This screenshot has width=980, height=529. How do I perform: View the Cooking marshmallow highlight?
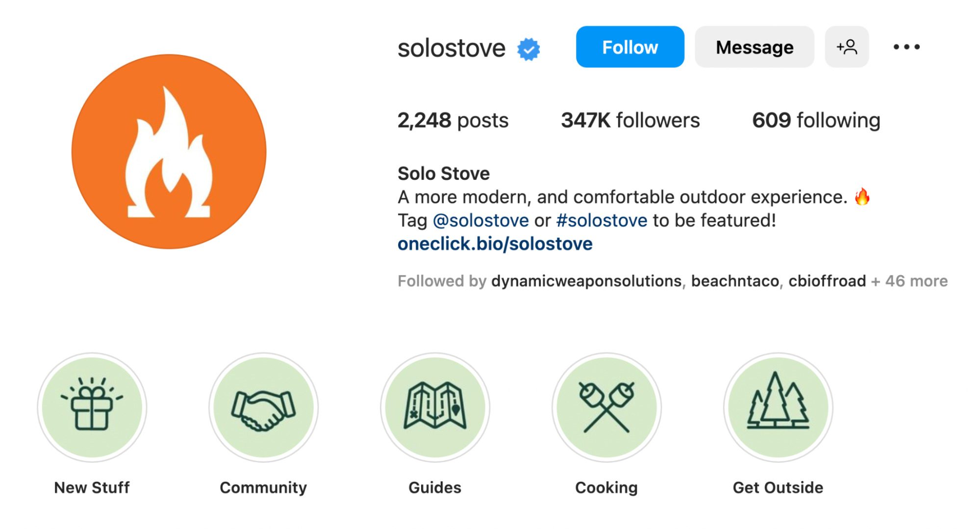click(x=606, y=410)
